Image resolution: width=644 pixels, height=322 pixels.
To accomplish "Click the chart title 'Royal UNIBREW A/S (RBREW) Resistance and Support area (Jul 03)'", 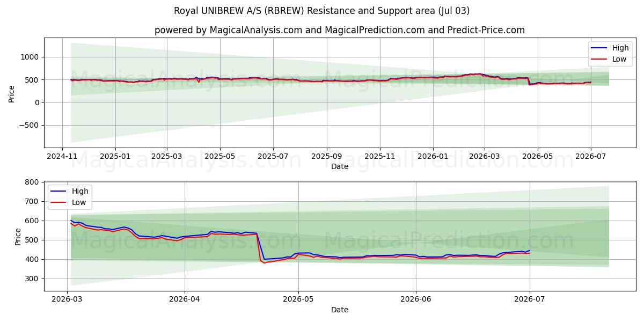I will pyautogui.click(x=322, y=11).
